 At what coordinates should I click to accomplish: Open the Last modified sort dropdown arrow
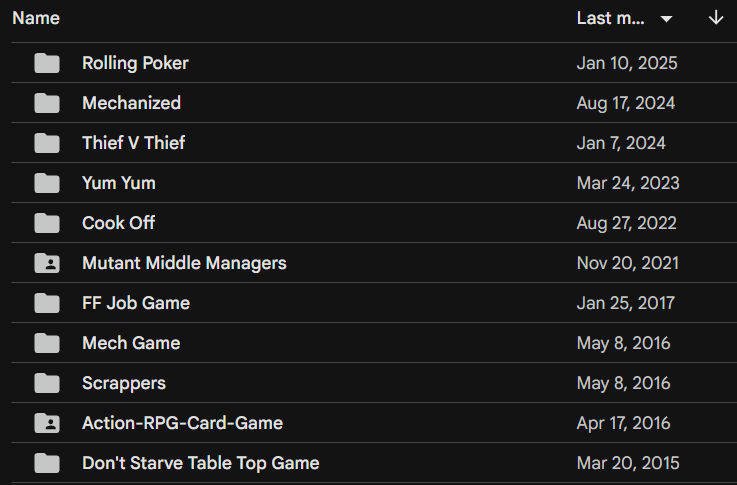tap(666, 19)
